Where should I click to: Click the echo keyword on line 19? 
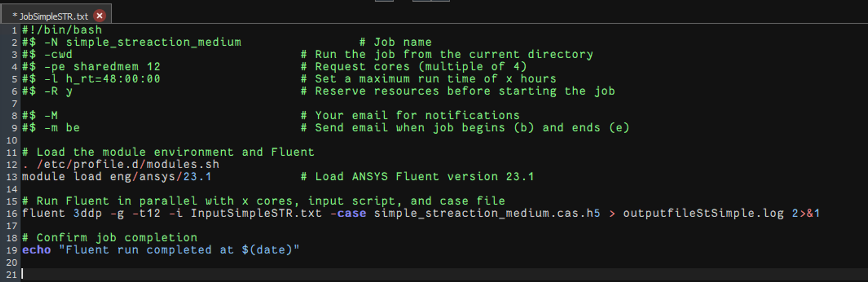[36, 250]
